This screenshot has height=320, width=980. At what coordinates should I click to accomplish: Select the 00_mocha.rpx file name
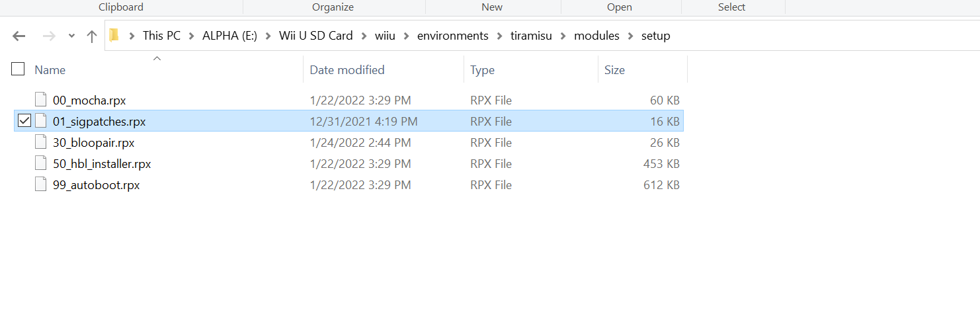(89, 100)
